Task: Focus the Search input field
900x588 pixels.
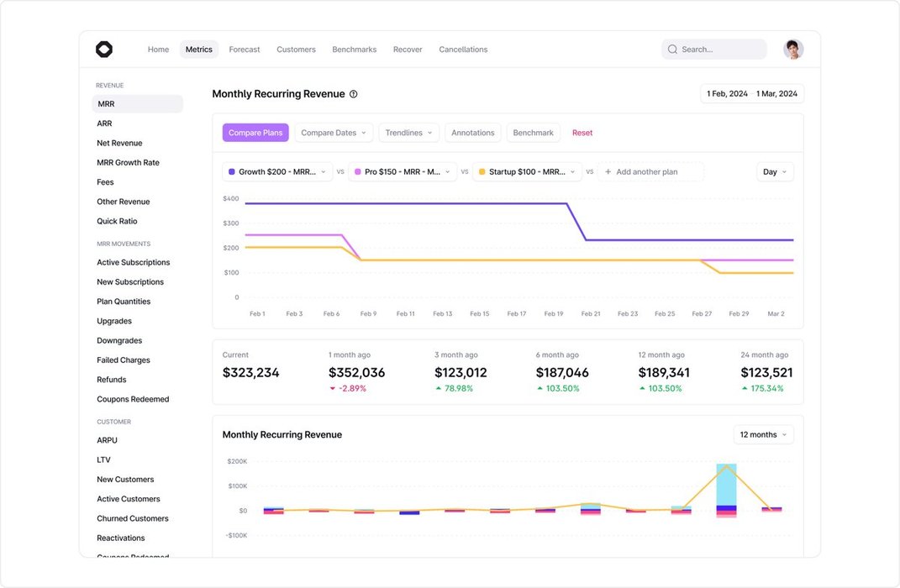Action: [x=720, y=50]
